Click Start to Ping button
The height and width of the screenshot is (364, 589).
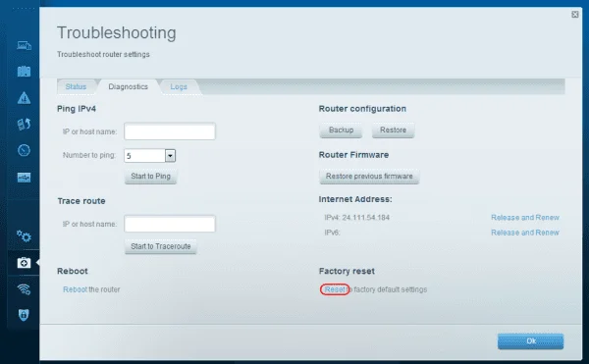[150, 176]
